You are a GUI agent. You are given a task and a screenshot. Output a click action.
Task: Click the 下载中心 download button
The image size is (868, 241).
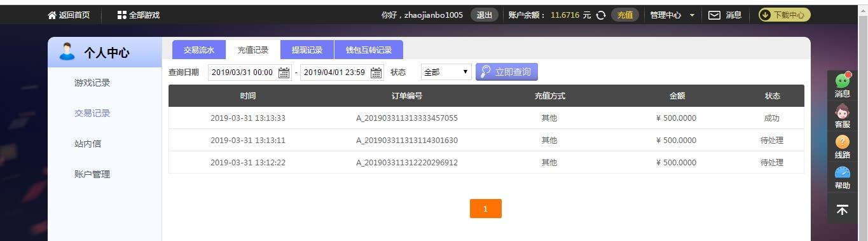pos(785,15)
